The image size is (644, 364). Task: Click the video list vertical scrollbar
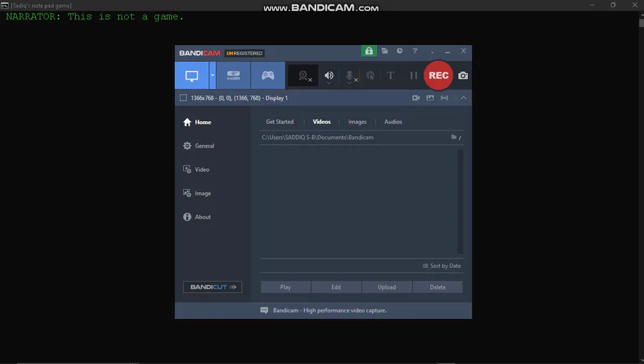(x=460, y=201)
